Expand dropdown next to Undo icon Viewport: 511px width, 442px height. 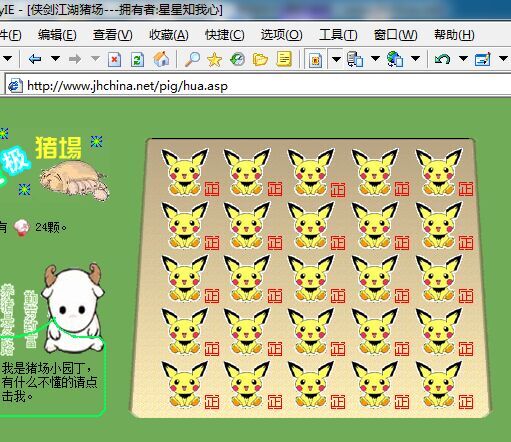coord(463,59)
